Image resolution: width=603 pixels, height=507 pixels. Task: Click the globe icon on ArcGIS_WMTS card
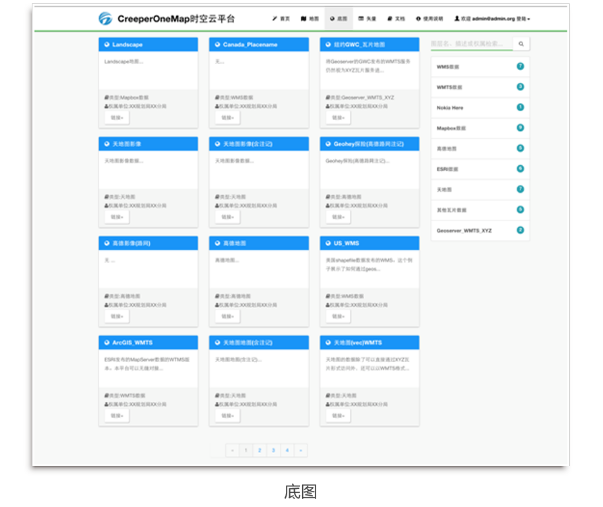[106, 342]
